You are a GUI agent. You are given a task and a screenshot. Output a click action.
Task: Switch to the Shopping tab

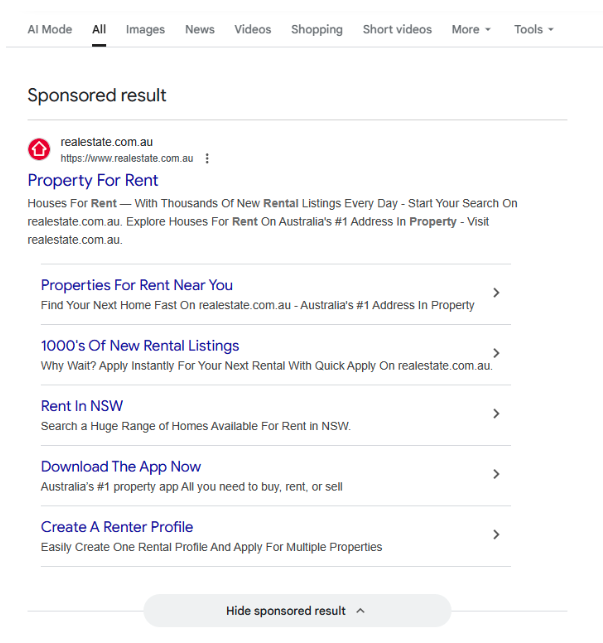pos(317,30)
